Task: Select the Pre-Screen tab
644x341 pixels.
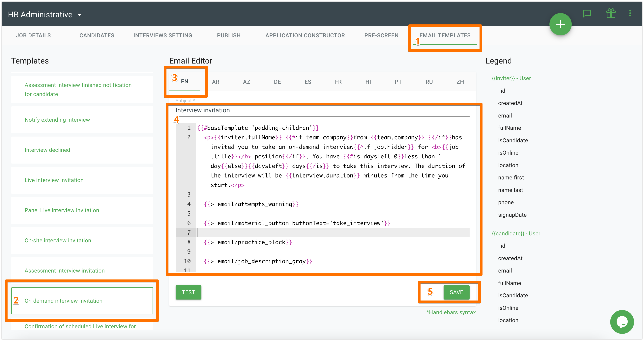Action: coord(381,36)
